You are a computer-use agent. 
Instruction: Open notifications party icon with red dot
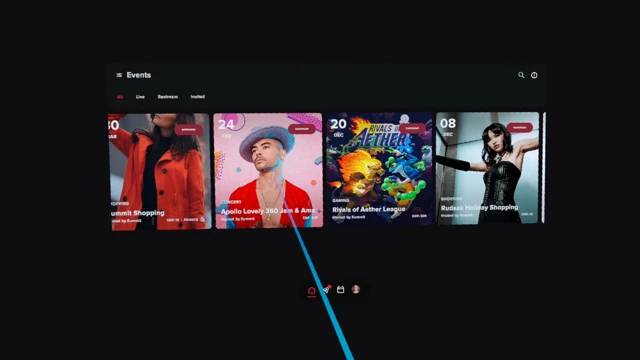[x=326, y=289]
